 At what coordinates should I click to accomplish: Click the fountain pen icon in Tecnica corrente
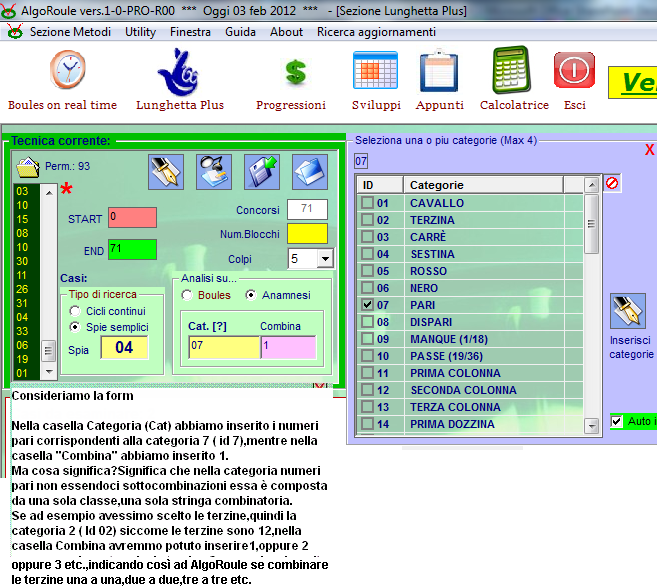coord(166,172)
